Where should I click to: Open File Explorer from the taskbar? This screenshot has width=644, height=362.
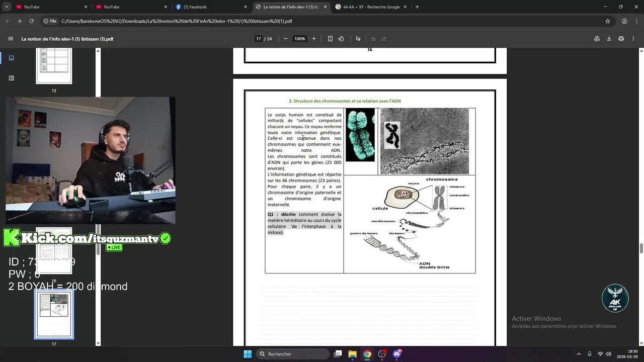point(353,354)
